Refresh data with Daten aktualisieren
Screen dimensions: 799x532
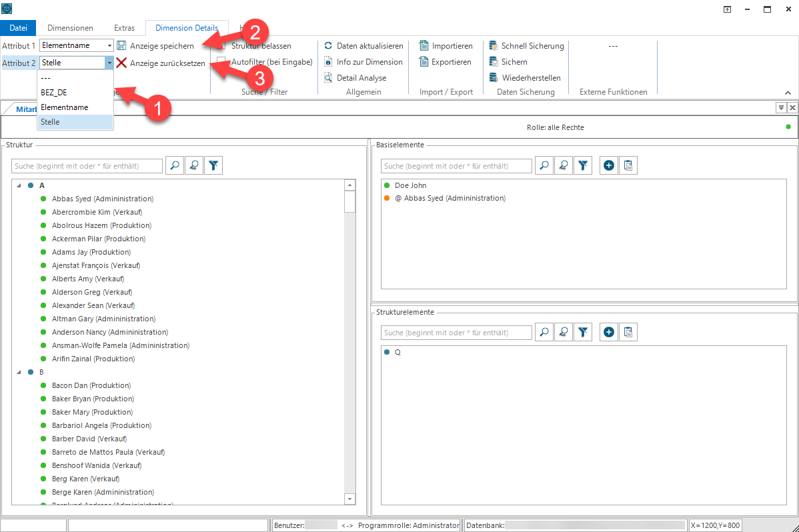pos(364,46)
